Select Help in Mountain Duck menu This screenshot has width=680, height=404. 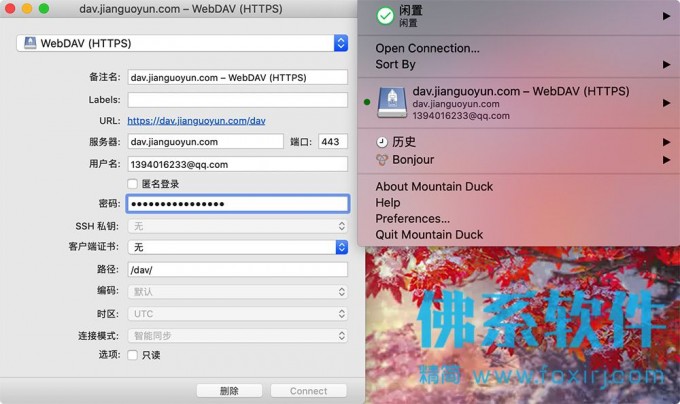tap(388, 202)
